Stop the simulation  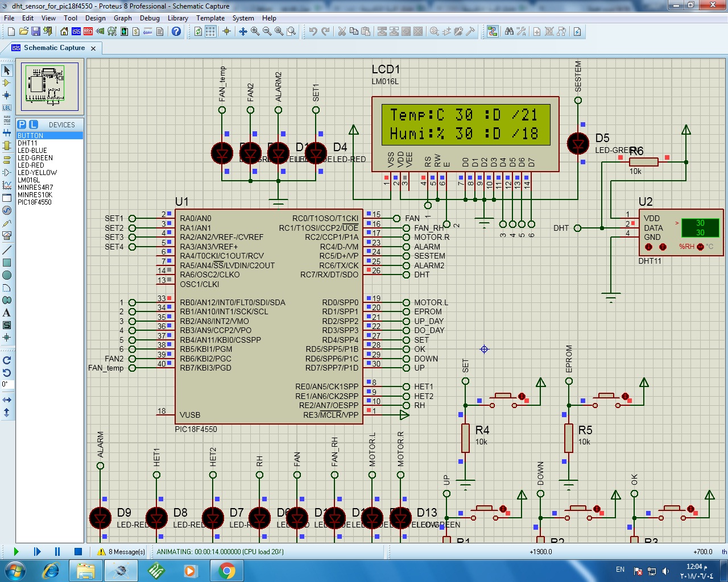(78, 551)
